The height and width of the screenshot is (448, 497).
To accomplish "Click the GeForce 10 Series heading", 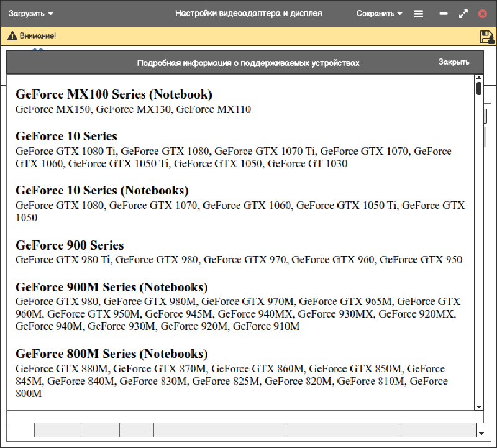I will 66,136.
